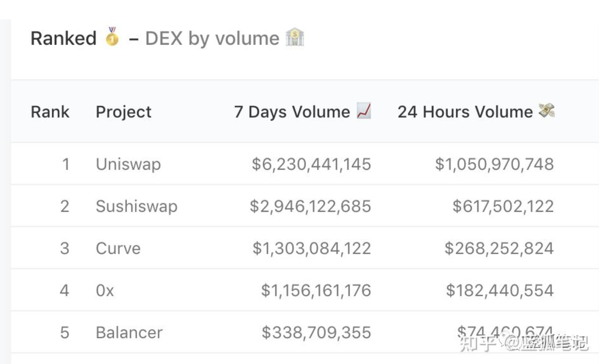Open the 0x project entry
Screen dimensions: 599x364
[x=105, y=291]
